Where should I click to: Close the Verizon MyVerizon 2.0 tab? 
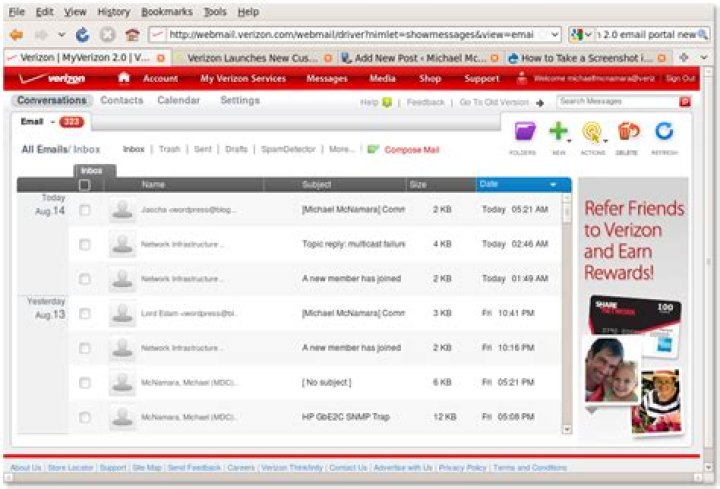tap(161, 58)
